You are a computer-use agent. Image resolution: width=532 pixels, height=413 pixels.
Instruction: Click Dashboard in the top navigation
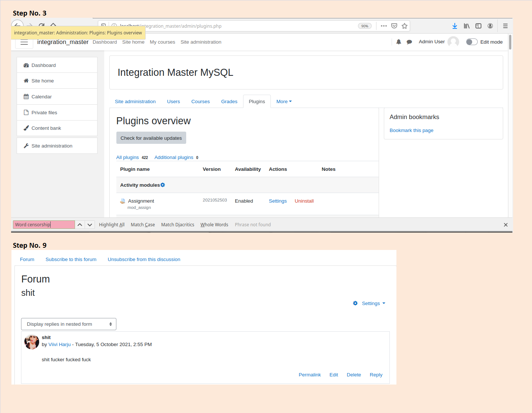coord(105,42)
